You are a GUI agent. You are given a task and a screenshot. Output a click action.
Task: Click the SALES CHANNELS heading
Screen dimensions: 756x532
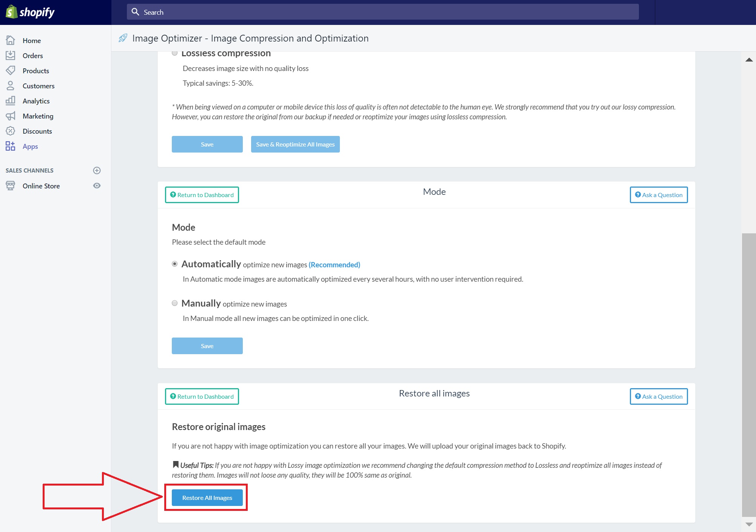click(29, 170)
